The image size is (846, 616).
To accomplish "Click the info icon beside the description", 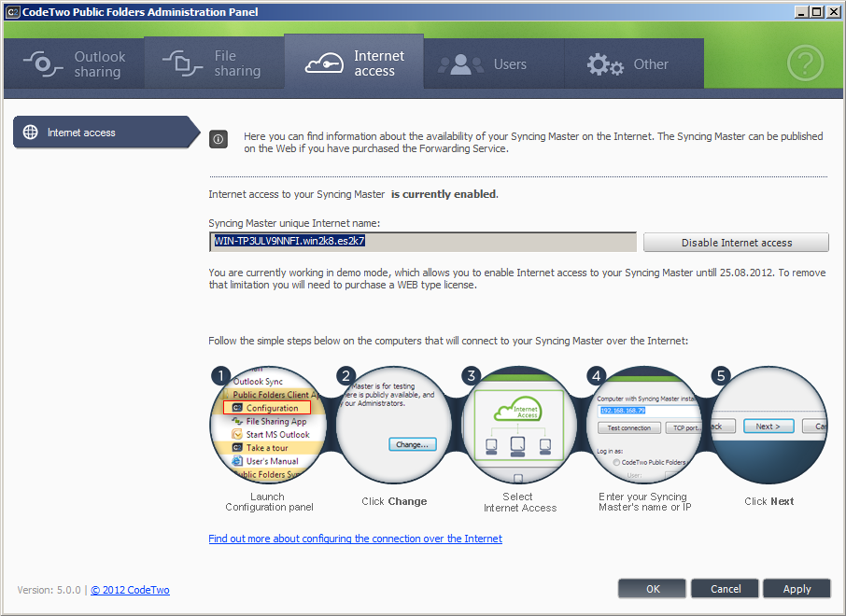I will (219, 139).
